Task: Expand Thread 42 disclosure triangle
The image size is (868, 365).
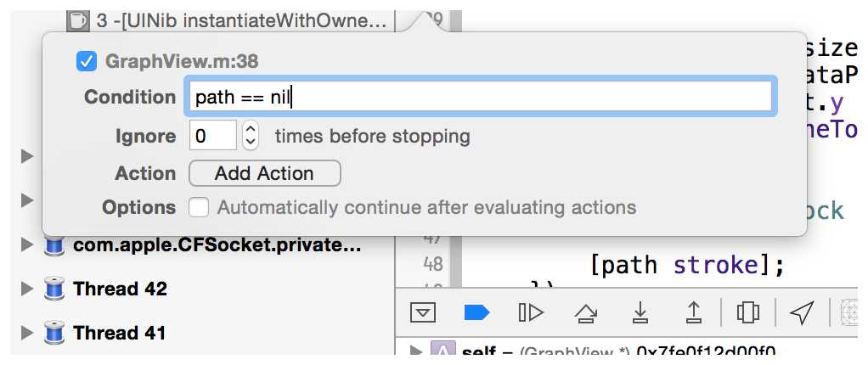Action: click(x=27, y=289)
